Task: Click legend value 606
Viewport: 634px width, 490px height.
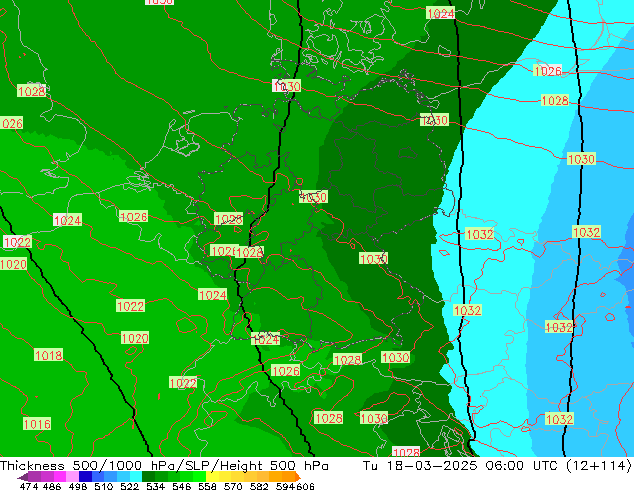Action: (x=305, y=486)
